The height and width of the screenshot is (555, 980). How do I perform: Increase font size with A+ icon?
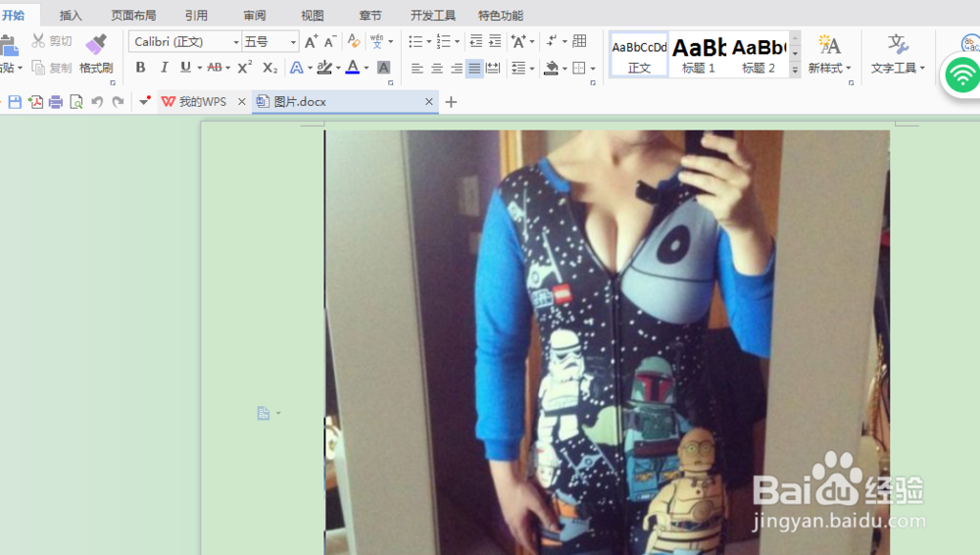click(311, 42)
